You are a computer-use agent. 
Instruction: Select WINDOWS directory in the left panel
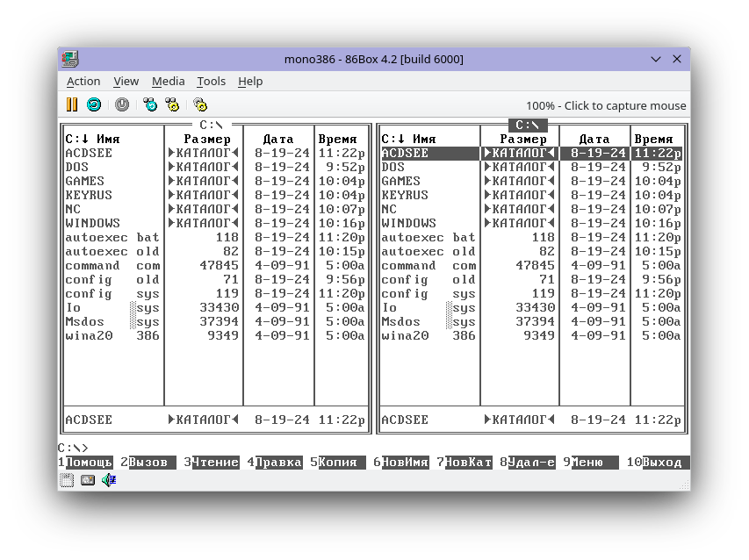tap(215, 224)
